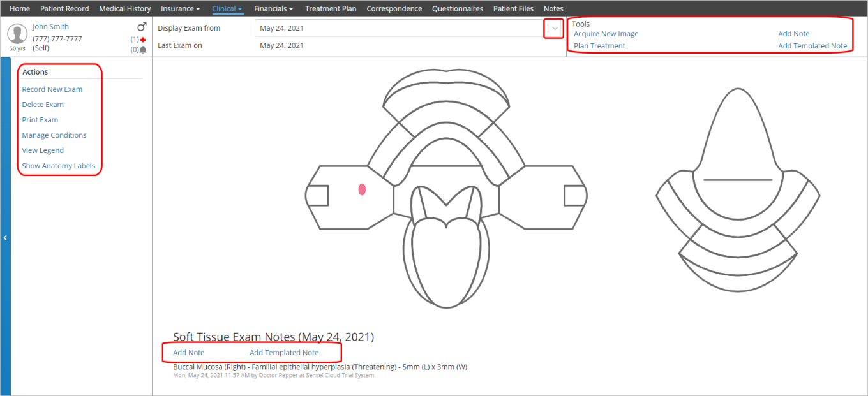Viewport: 868px width, 396px height.
Task: Expand the Insurance menu
Action: pos(181,9)
